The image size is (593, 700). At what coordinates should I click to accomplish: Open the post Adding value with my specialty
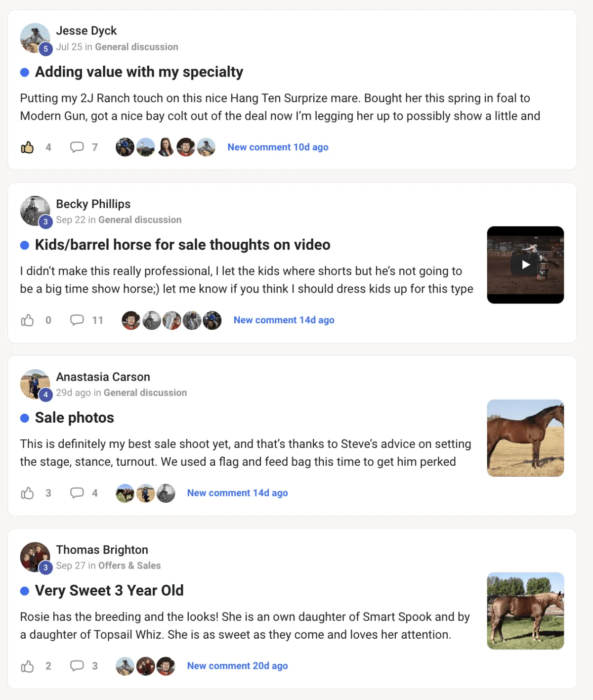[139, 72]
